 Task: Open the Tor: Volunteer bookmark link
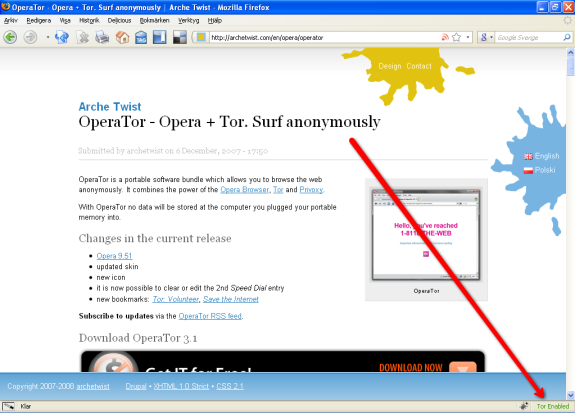(x=176, y=299)
